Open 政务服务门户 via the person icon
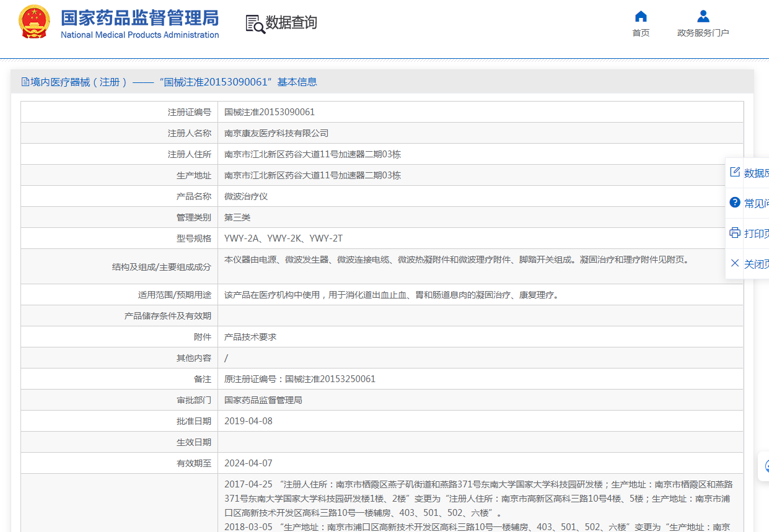Viewport: 769px width, 532px height. pos(703,15)
